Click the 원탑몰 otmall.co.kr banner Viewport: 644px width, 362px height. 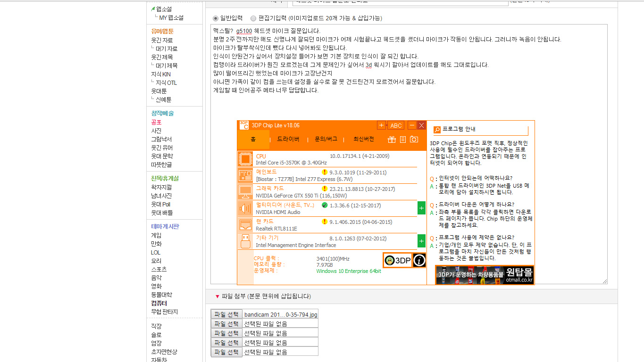(x=485, y=275)
